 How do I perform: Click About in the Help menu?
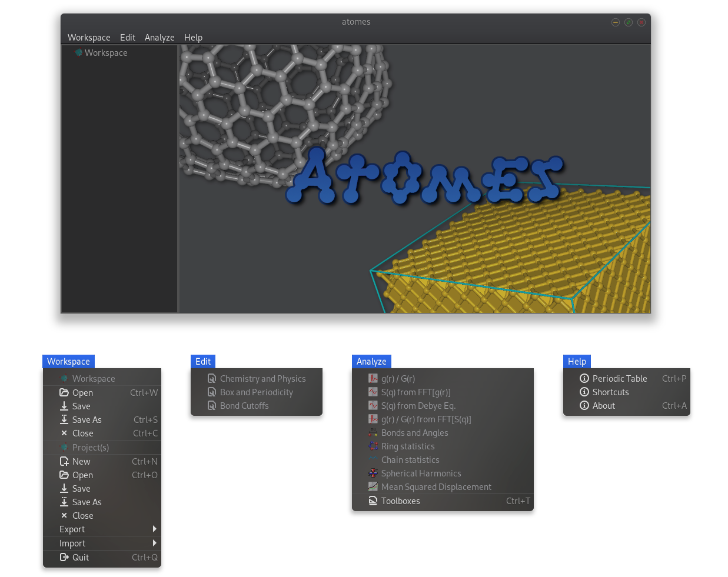pos(604,406)
